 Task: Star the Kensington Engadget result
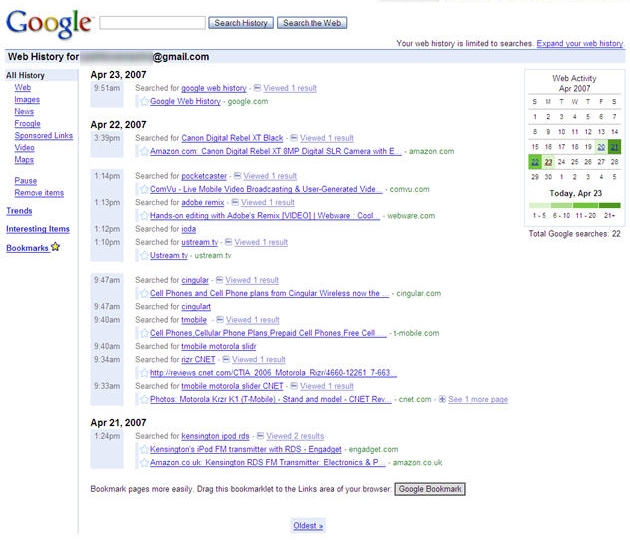144,449
